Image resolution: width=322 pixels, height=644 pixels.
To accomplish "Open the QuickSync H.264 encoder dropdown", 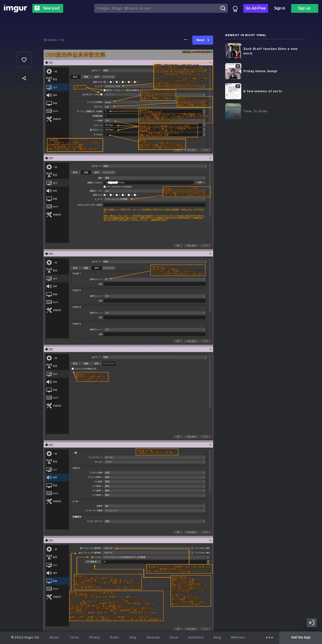I will [x=155, y=86].
